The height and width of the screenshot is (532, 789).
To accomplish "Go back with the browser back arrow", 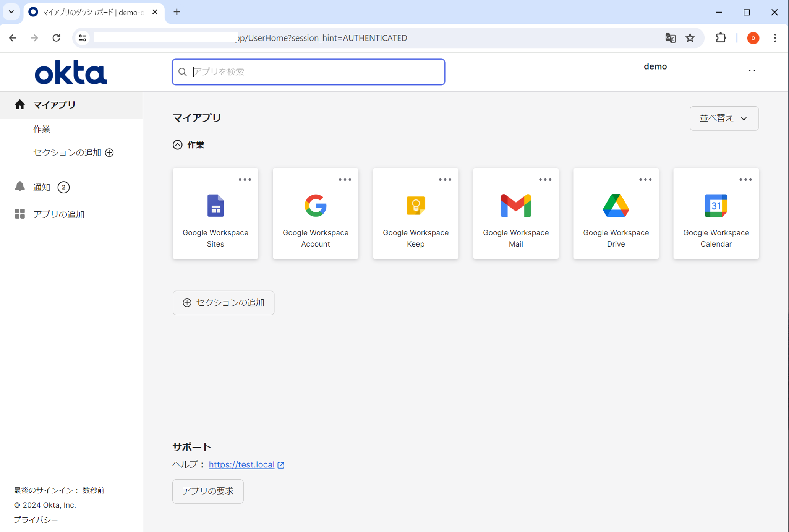I will pyautogui.click(x=13, y=38).
